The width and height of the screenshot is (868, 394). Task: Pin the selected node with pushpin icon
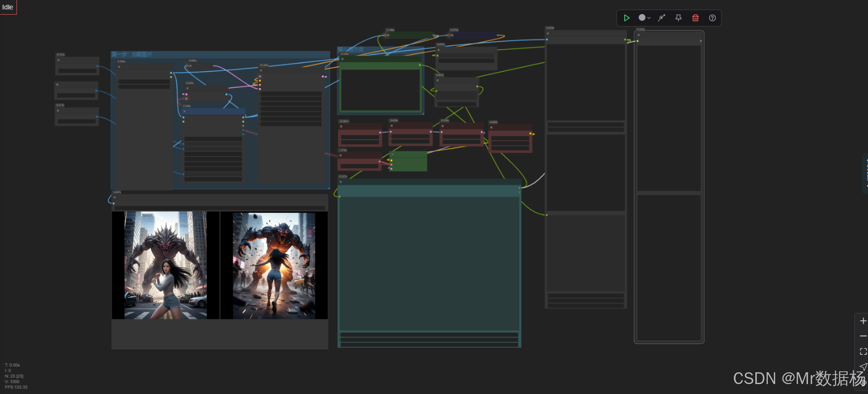pyautogui.click(x=678, y=18)
